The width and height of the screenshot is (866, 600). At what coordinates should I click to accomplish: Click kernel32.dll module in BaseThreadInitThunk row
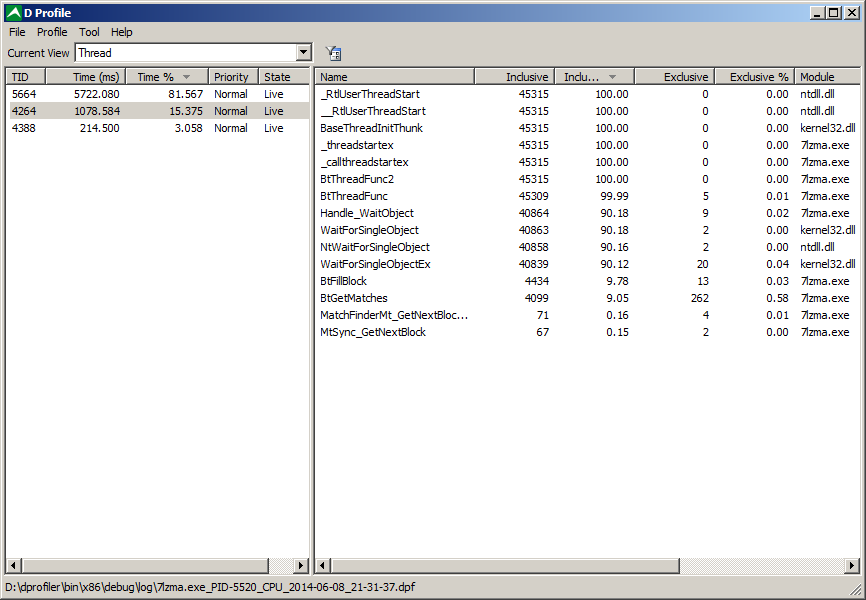(827, 128)
